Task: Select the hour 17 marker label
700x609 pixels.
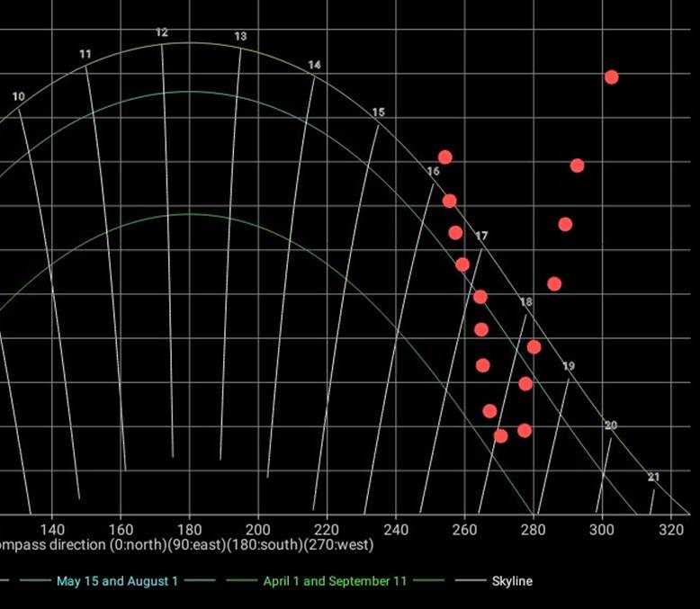Action: [481, 236]
